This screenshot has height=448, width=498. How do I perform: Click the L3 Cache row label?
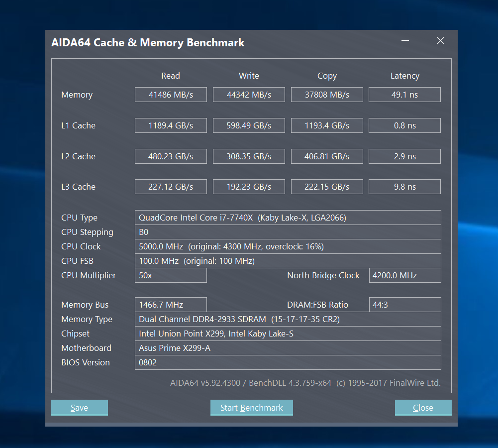[78, 187]
